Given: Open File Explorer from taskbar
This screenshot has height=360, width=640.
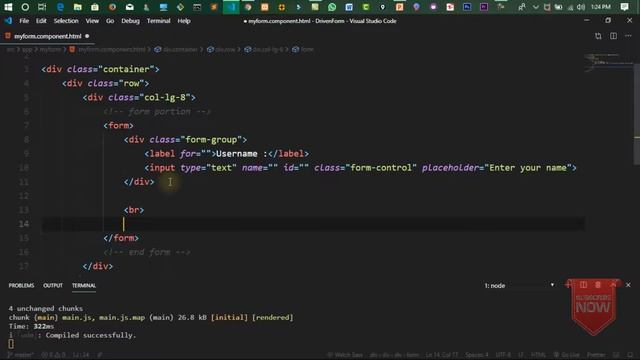Looking at the screenshot, I should pyautogui.click(x=78, y=7).
